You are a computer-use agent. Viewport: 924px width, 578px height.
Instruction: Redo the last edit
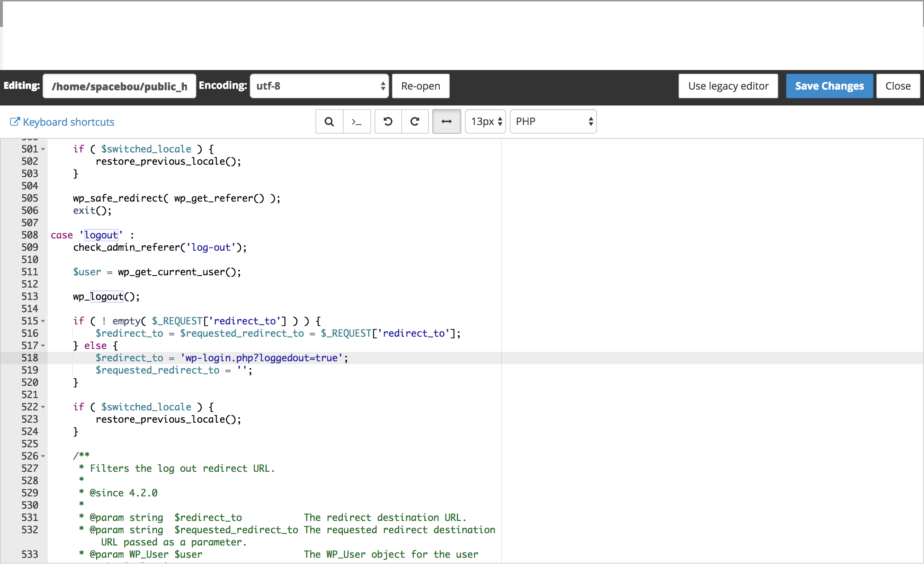pos(415,122)
